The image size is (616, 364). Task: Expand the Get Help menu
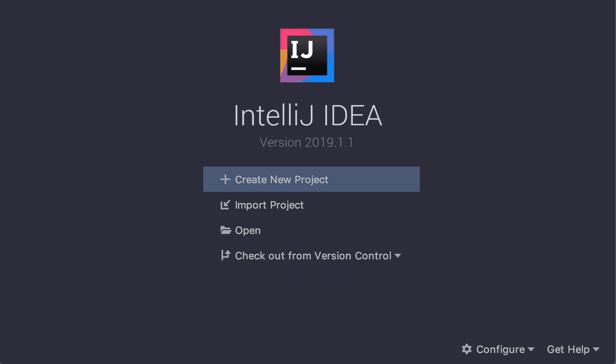(568, 349)
